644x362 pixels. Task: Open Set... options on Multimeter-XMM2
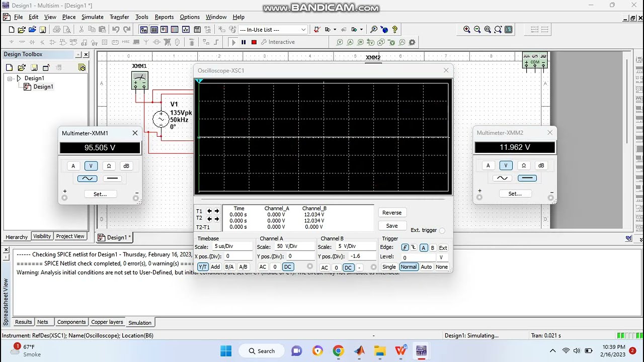pos(515,194)
